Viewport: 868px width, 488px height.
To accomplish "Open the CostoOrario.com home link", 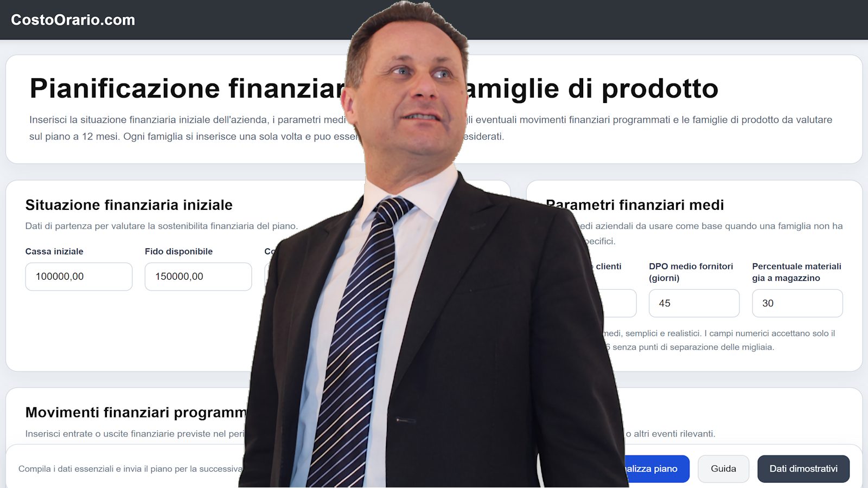I will (73, 20).
